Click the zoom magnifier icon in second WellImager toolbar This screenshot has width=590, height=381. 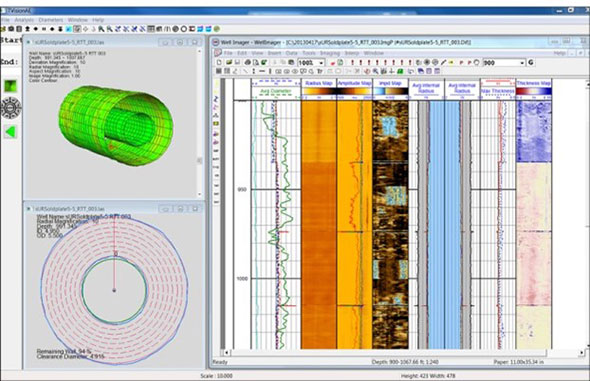pos(375,71)
